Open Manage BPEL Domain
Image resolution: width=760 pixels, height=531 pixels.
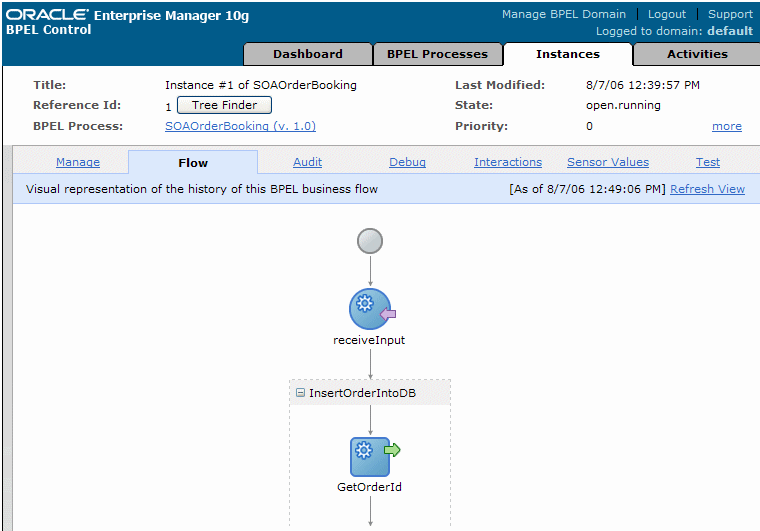pos(564,14)
